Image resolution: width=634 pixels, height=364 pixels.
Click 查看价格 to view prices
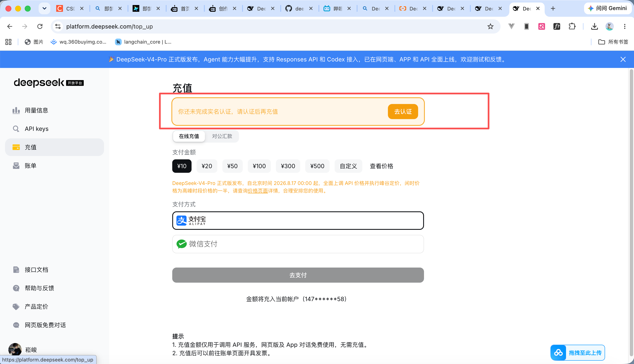click(381, 166)
